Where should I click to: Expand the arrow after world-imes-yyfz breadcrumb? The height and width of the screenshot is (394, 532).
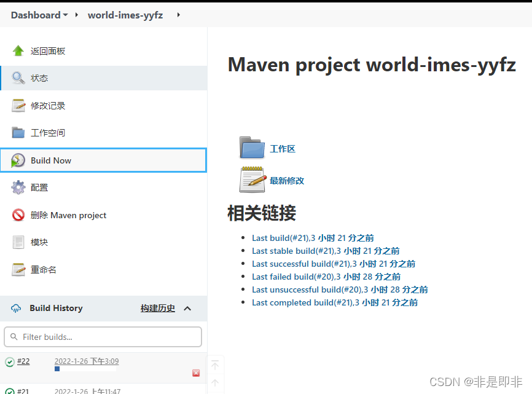pos(179,15)
